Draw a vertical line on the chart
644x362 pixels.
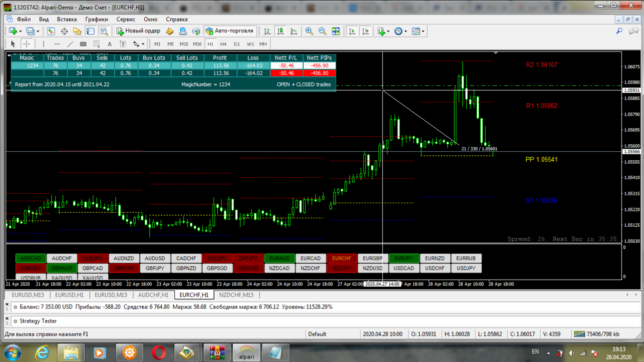pos(44,44)
